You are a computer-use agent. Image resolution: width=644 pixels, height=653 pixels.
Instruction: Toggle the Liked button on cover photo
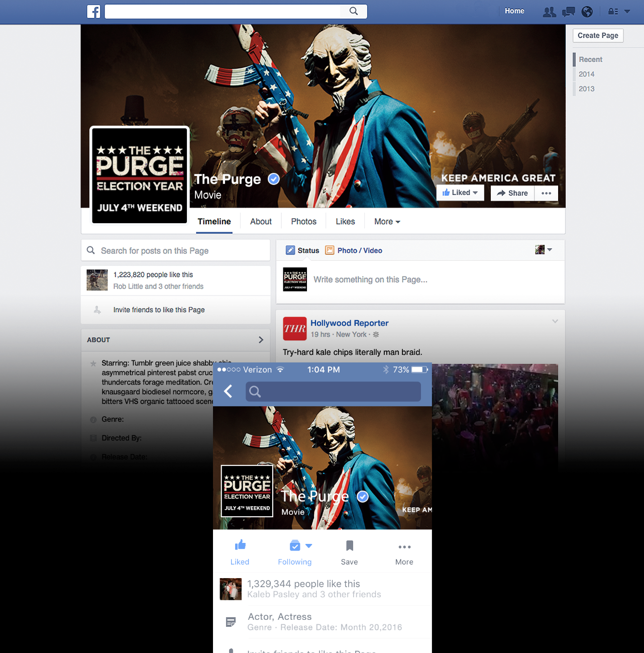tap(460, 193)
